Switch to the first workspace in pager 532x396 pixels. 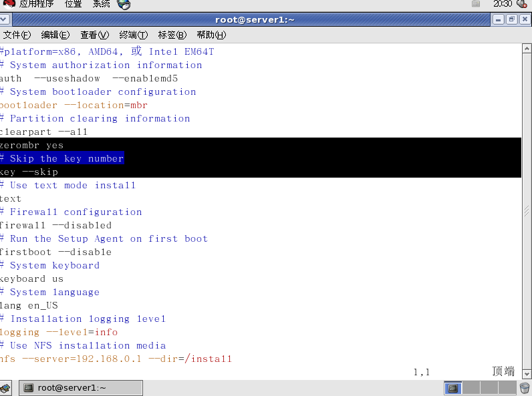coord(453,388)
